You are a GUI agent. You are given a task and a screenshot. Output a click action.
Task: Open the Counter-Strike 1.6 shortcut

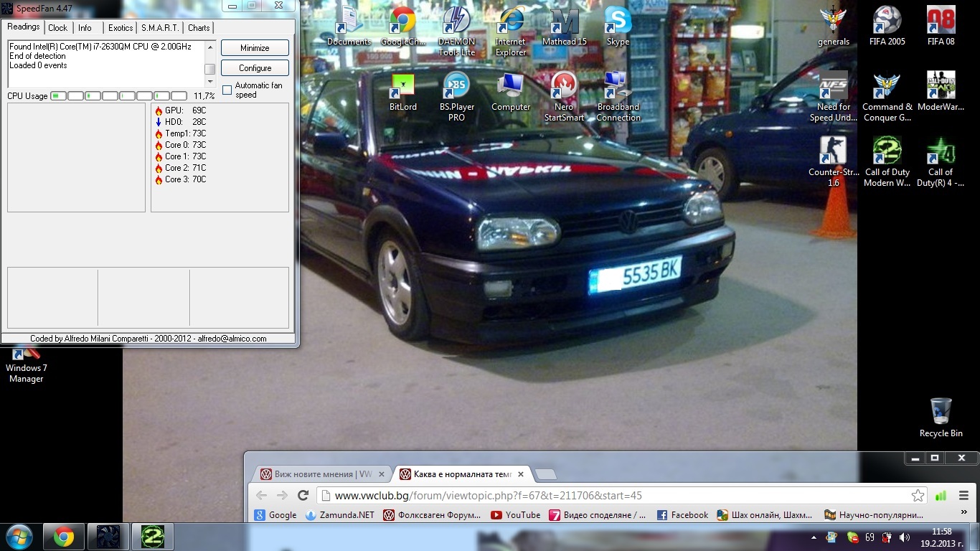[834, 152]
